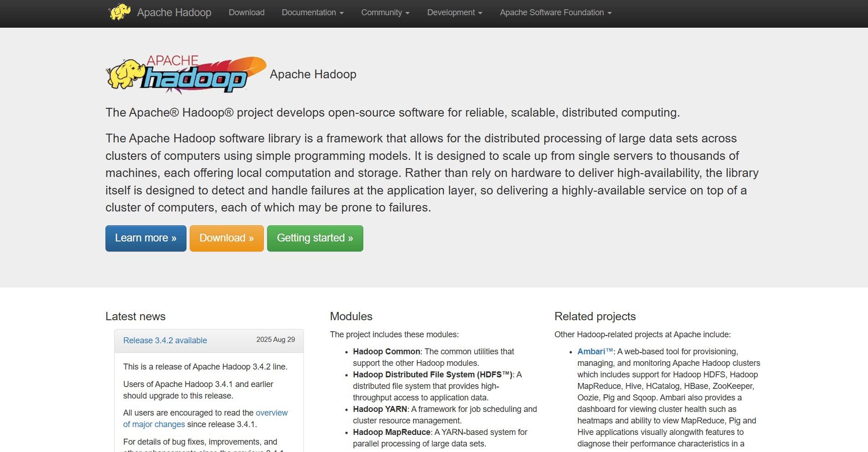Click the Latest news heading
Image resolution: width=868 pixels, height=452 pixels.
point(135,317)
